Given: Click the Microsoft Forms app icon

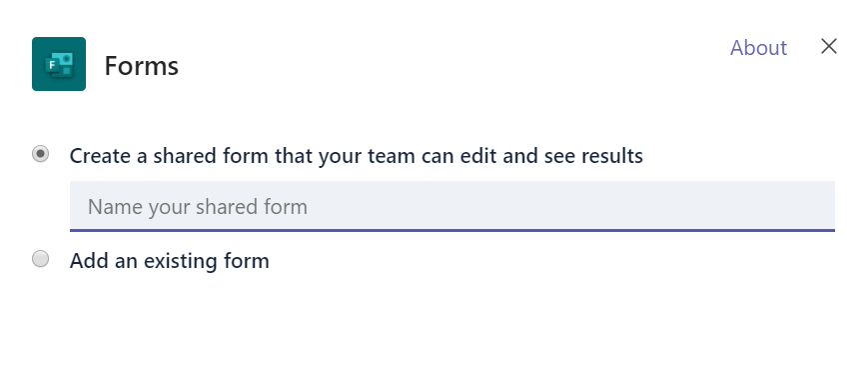Looking at the screenshot, I should (59, 64).
